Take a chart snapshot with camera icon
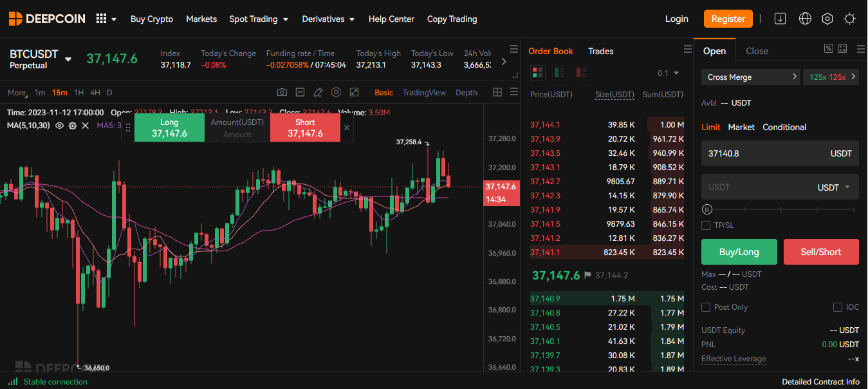Image resolution: width=868 pixels, height=389 pixels. click(282, 92)
